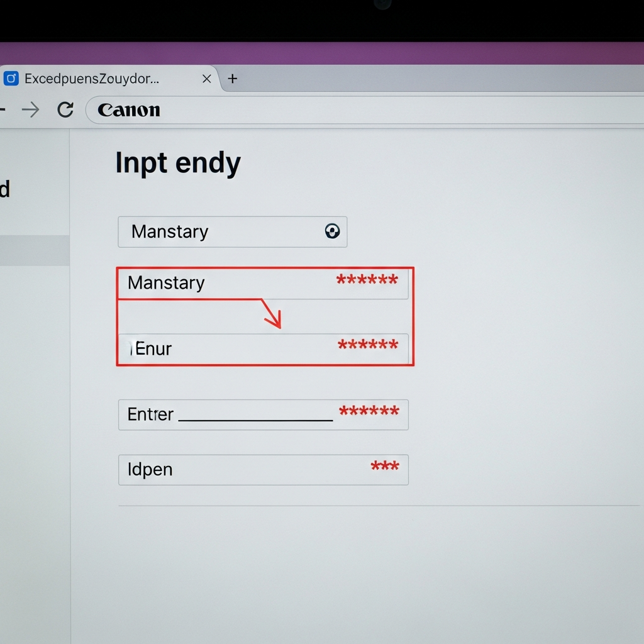The height and width of the screenshot is (644, 644).
Task: Click the blue tab favicon icon
Action: pos(11,78)
